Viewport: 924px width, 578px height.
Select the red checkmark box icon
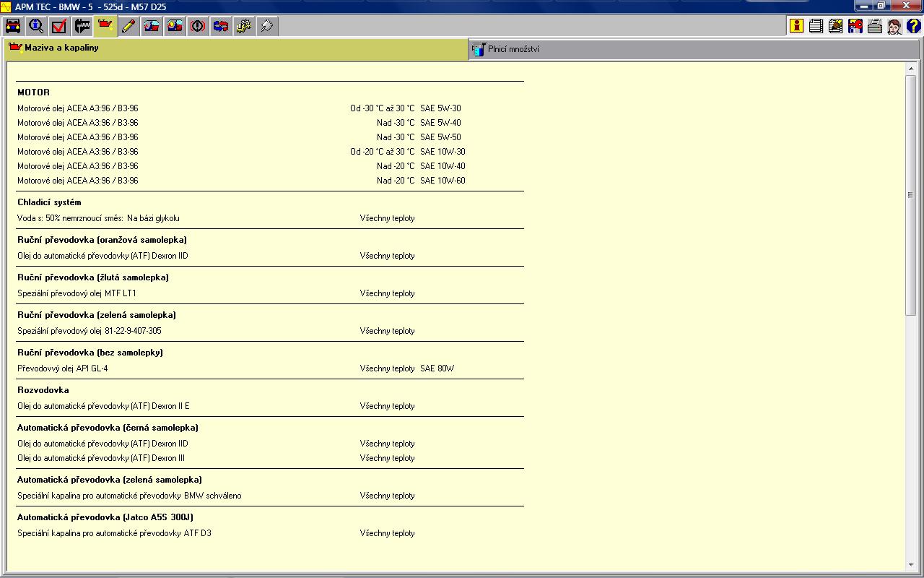[59, 27]
